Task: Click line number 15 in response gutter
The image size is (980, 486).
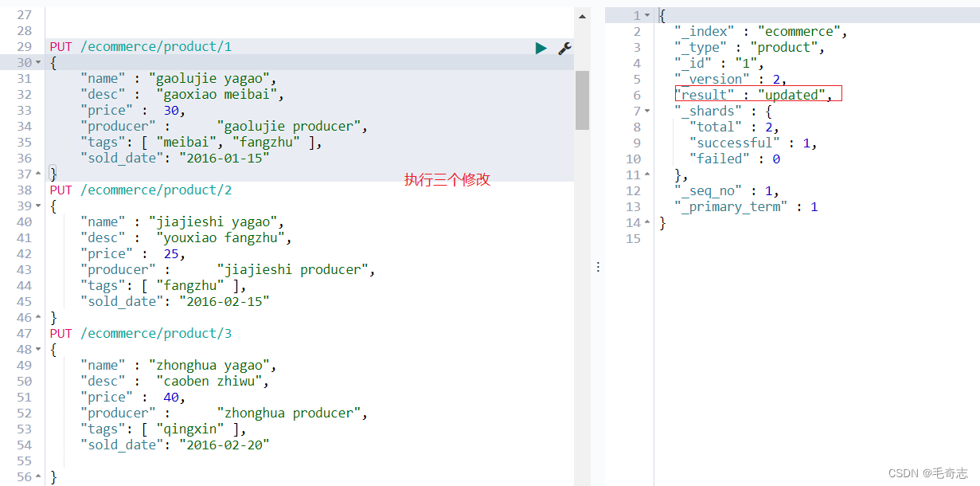Action: [x=633, y=239]
